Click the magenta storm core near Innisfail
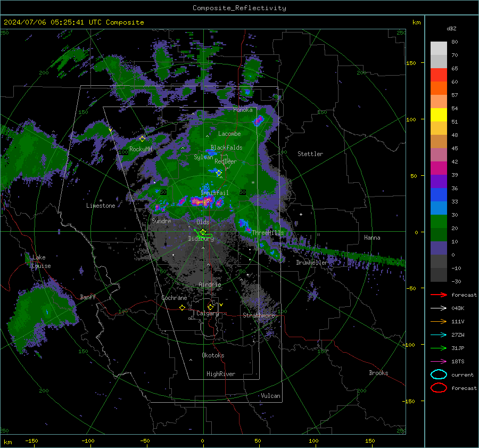The width and height of the screenshot is (479, 448). click(202, 201)
